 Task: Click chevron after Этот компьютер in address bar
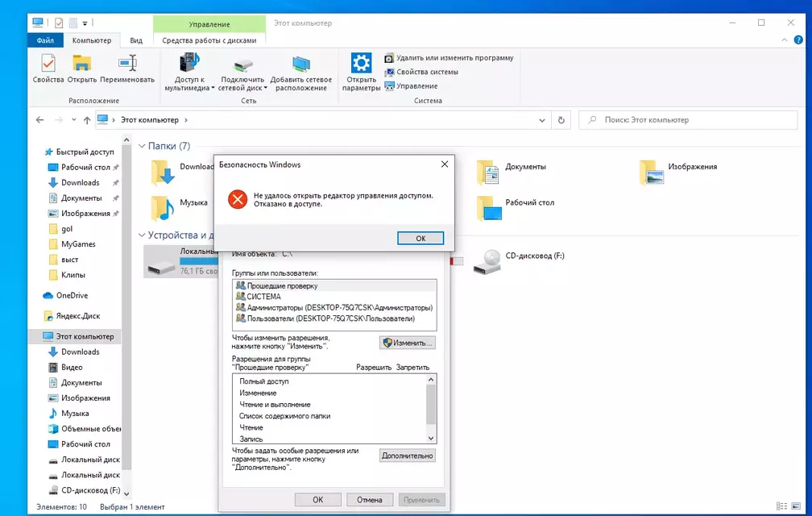pos(186,120)
